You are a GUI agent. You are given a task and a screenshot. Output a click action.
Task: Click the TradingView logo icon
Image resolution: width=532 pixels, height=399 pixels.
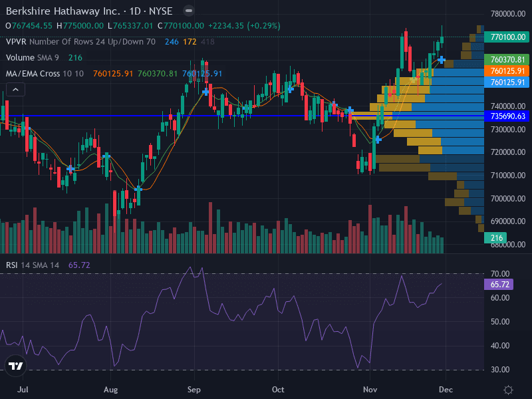tap(15, 366)
